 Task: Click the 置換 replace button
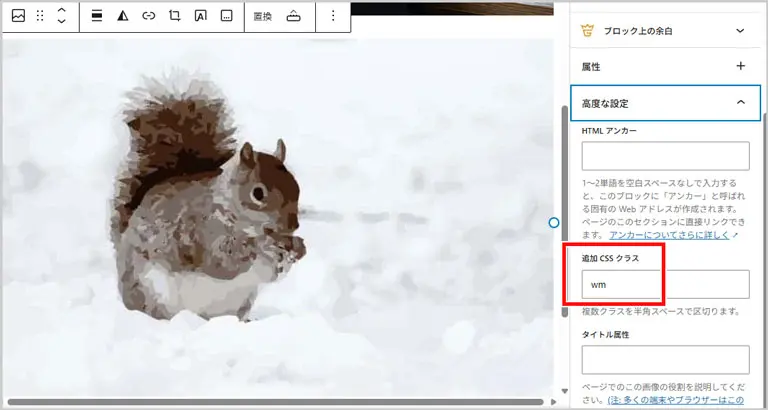click(x=262, y=16)
